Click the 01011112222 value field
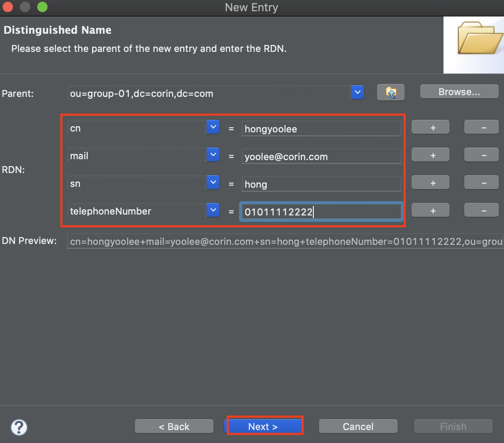504x443 pixels. 322,212
